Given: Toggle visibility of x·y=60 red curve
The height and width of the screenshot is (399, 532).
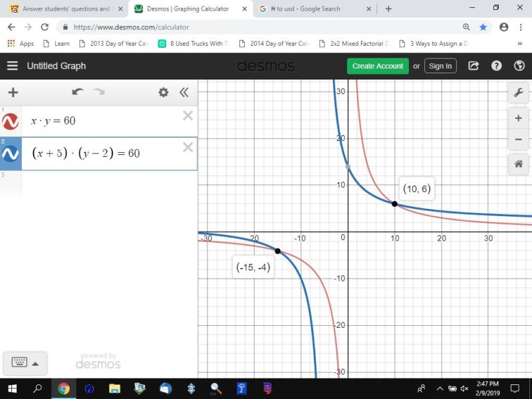Looking at the screenshot, I should click(x=10, y=122).
